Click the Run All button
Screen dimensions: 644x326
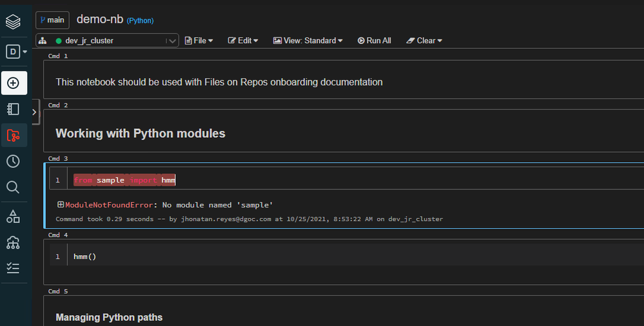click(375, 41)
